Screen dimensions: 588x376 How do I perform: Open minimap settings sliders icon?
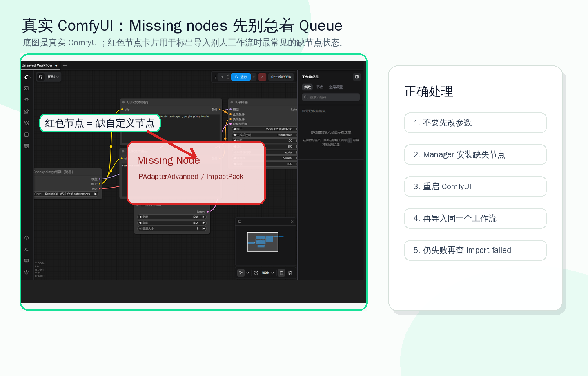tap(239, 222)
